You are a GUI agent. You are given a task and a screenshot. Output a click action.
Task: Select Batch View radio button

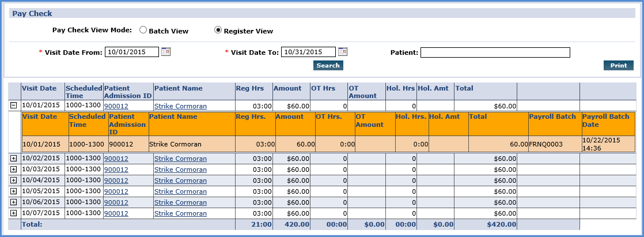[x=143, y=30]
